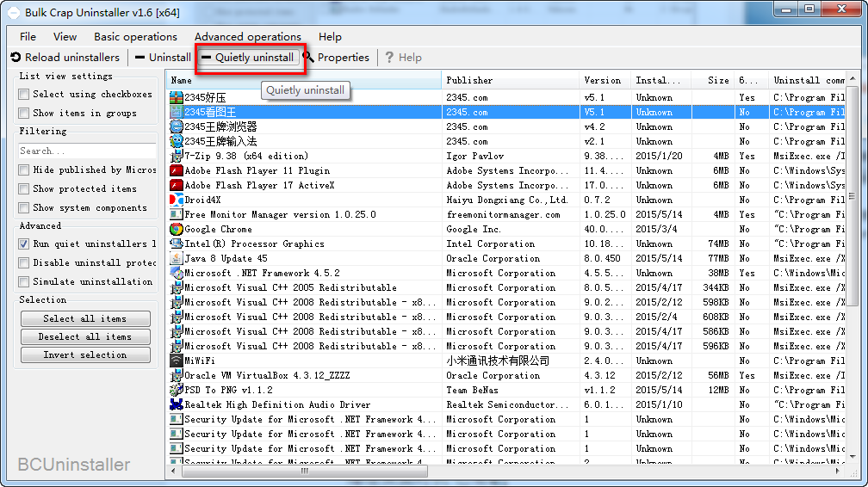Uncheck Run quiet uninstallers option
The height and width of the screenshot is (487, 868).
(24, 244)
